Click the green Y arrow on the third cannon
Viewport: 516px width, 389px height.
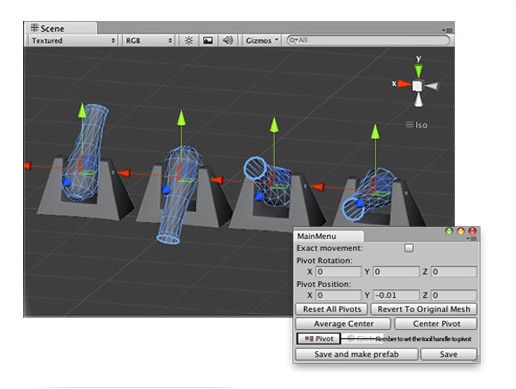pos(274,125)
